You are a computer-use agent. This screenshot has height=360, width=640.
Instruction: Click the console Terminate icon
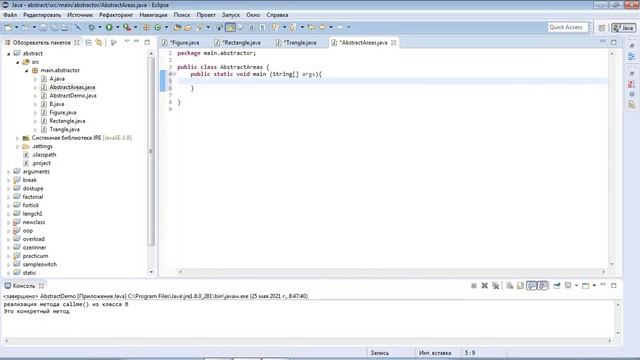[474, 286]
